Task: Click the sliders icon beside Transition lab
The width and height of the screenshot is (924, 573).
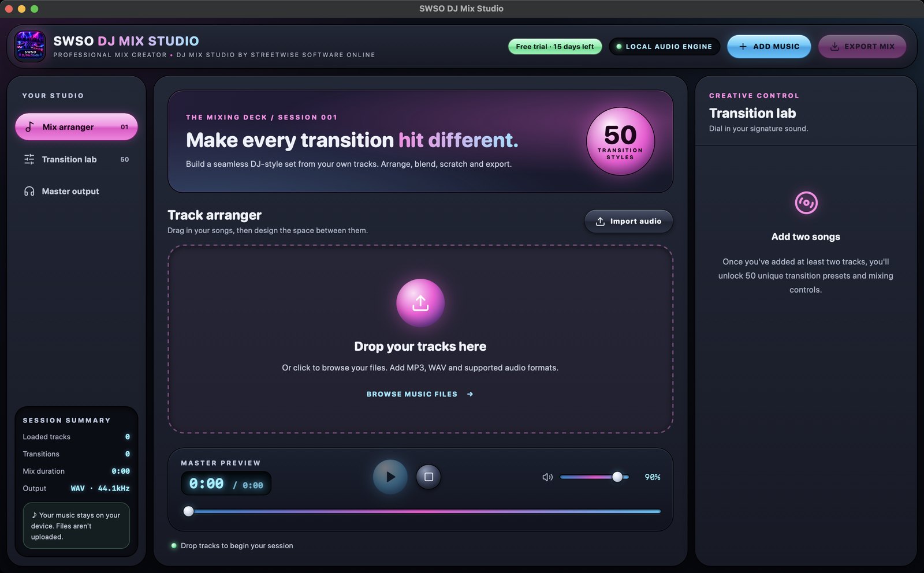Action: click(x=29, y=159)
